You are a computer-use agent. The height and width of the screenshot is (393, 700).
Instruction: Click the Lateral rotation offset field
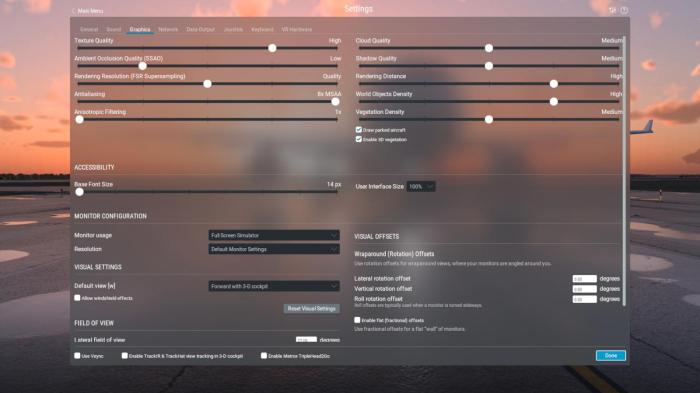pos(584,279)
